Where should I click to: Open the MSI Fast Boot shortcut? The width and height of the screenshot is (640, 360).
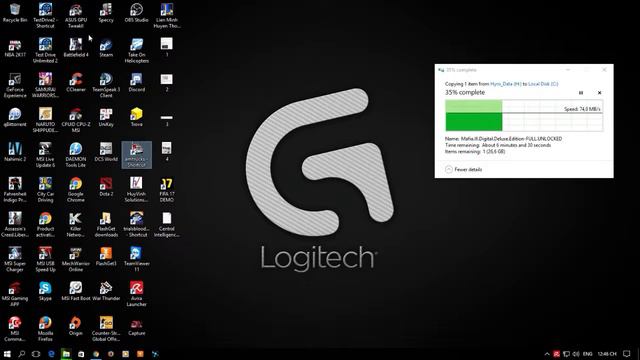pos(76,291)
